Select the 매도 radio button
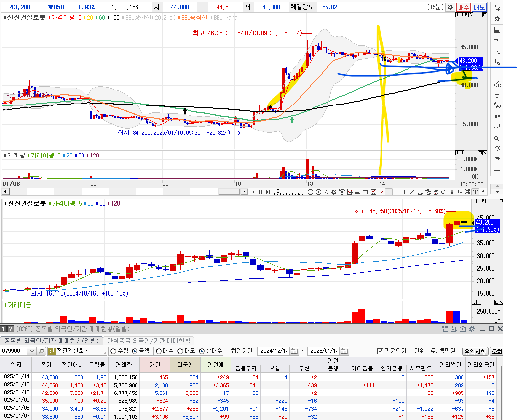The width and height of the screenshot is (517, 420). (x=180, y=351)
